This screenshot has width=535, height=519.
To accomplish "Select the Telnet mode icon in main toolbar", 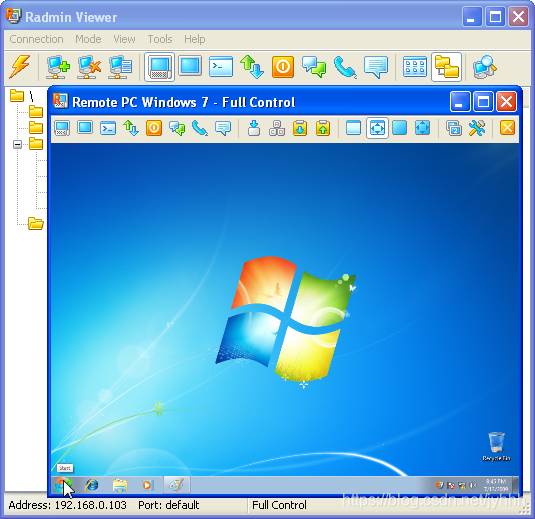I will click(221, 66).
